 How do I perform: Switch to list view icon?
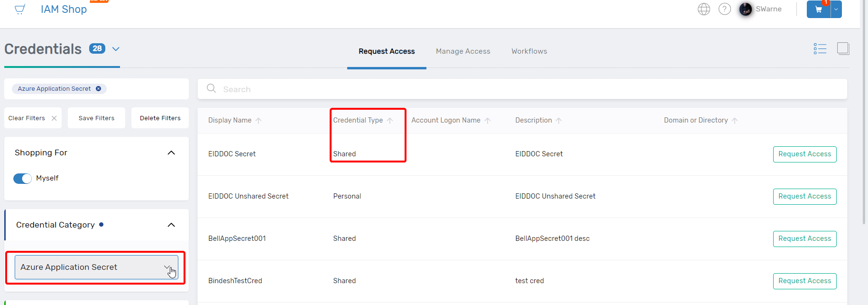tap(820, 48)
